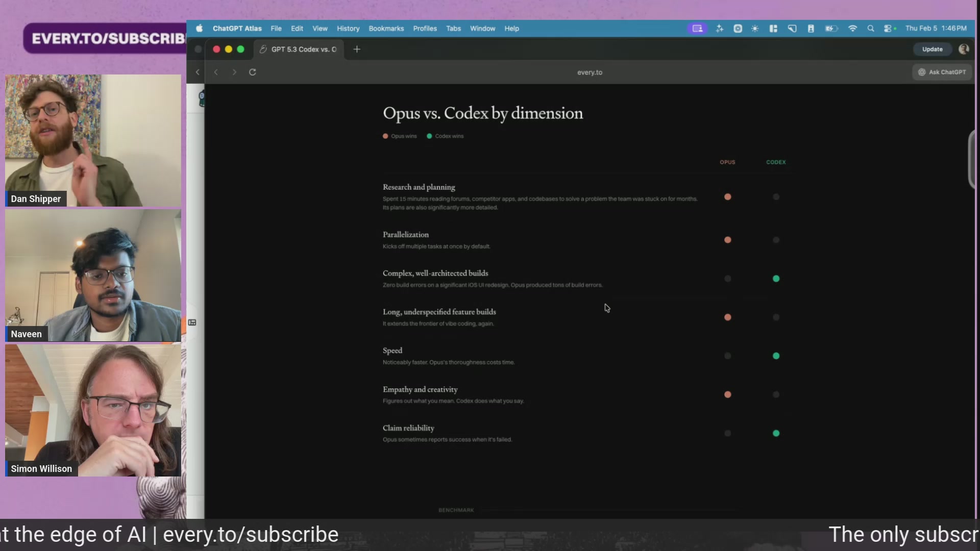Open the Profiles menu
The image size is (980, 551).
[x=425, y=29]
